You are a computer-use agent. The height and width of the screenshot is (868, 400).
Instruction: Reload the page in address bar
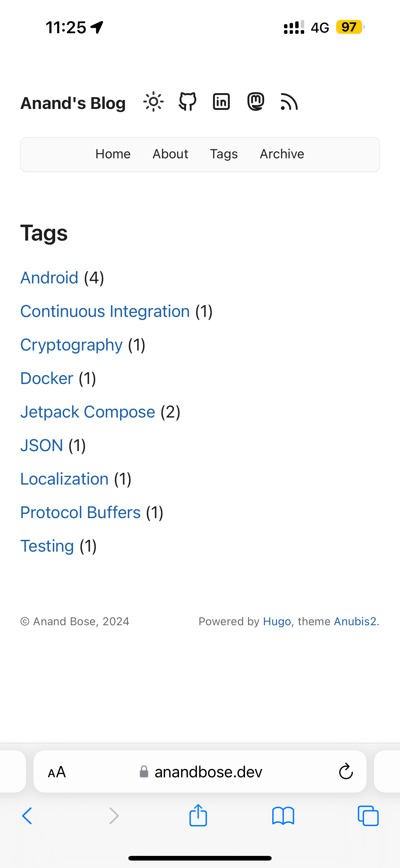pos(346,771)
